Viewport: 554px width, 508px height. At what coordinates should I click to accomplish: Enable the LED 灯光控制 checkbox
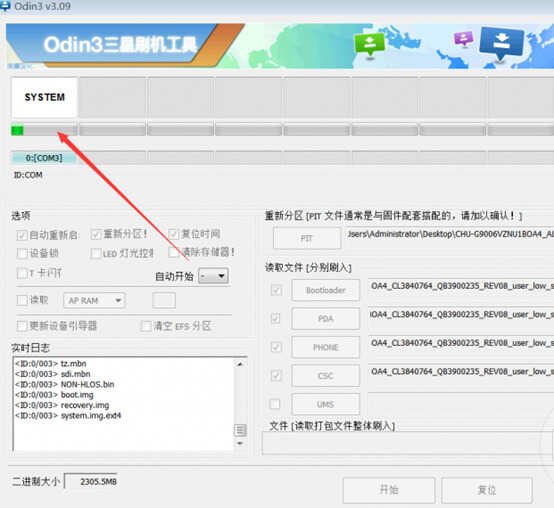pos(96,253)
